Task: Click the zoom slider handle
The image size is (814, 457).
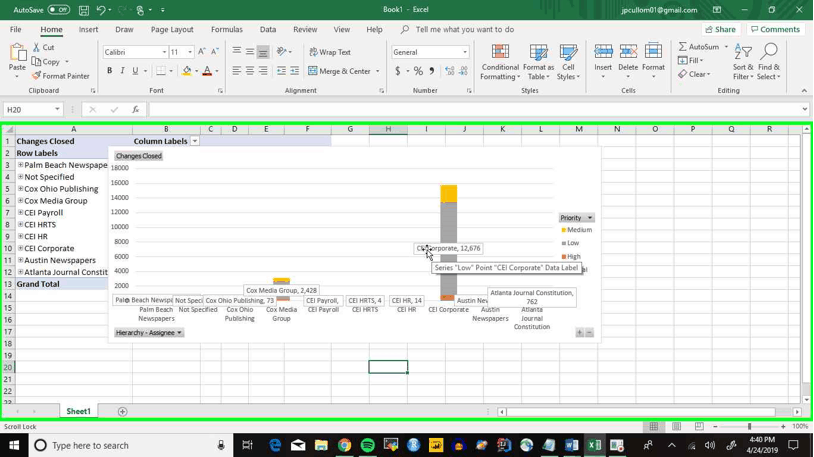Action: 749,426
